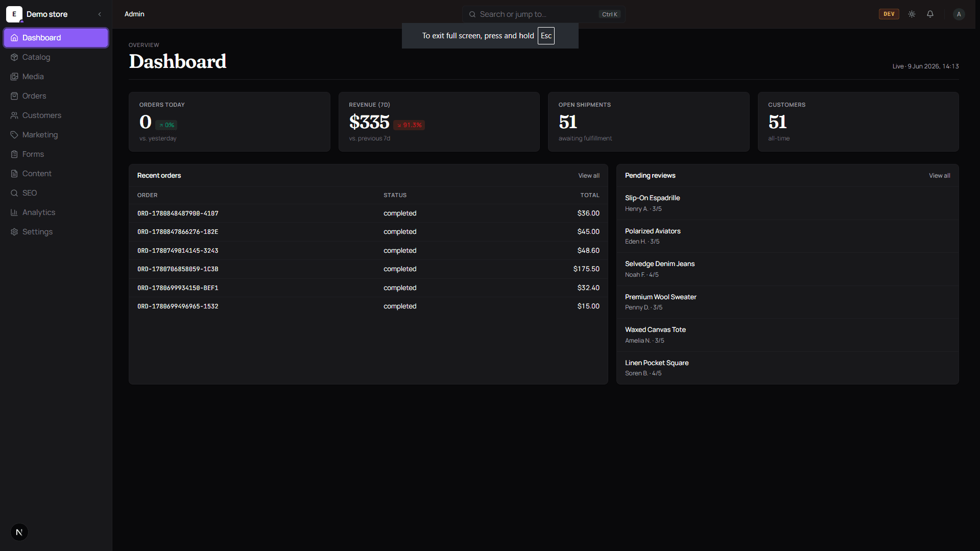This screenshot has width=980, height=551.
Task: Click the Dashboard home icon in sidebar
Action: 14,38
